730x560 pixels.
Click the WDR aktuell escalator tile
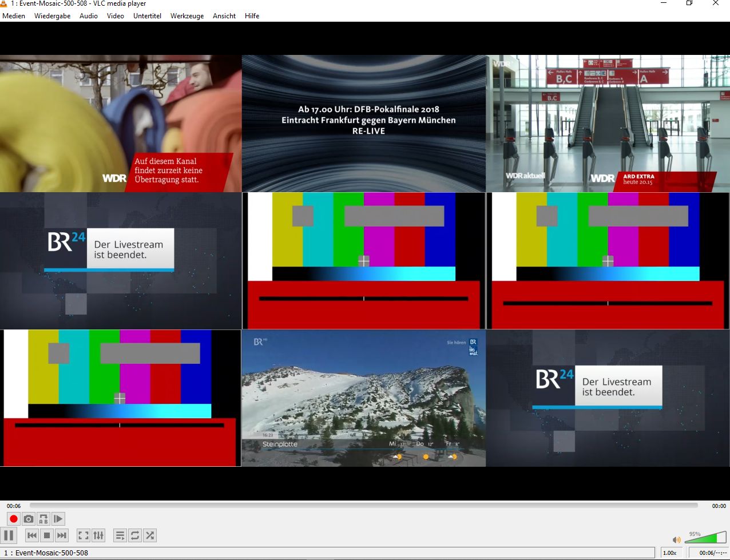(608, 124)
